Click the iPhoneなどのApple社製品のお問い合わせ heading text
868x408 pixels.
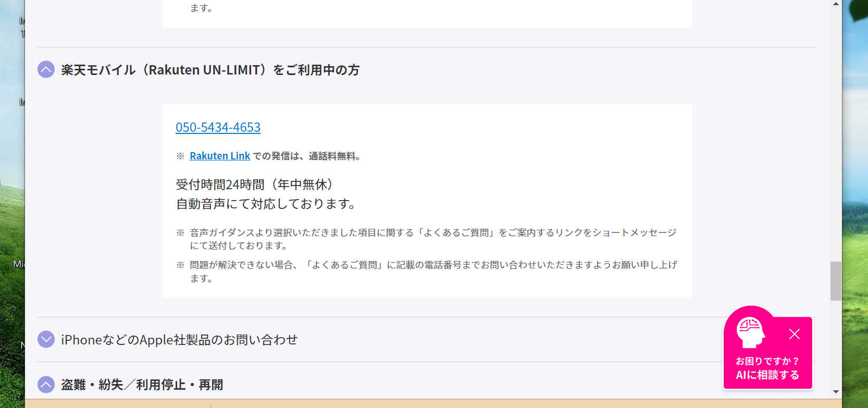point(179,340)
